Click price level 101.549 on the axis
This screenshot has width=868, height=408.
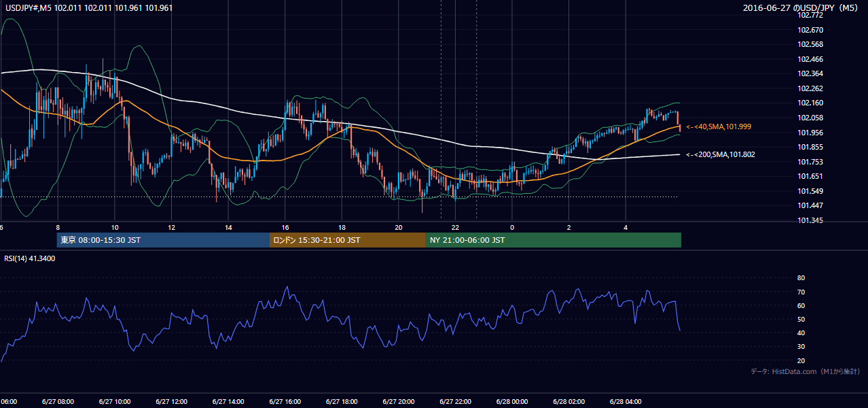click(x=810, y=191)
